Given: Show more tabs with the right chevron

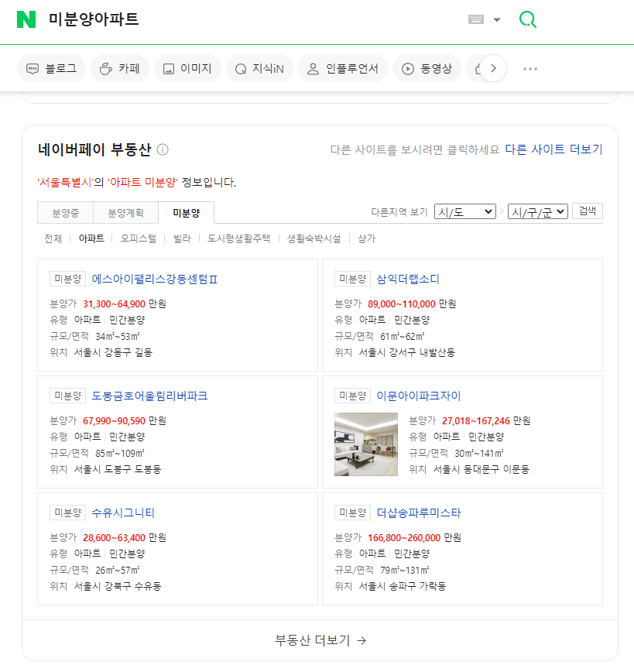Looking at the screenshot, I should [493, 68].
